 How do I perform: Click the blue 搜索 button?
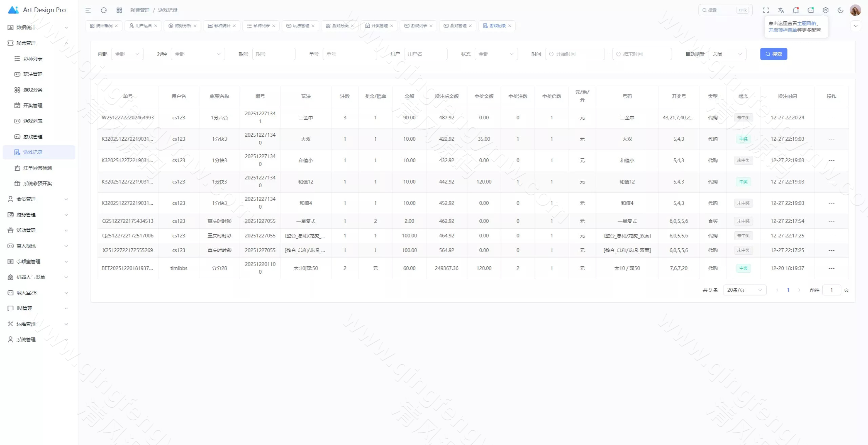tap(773, 54)
